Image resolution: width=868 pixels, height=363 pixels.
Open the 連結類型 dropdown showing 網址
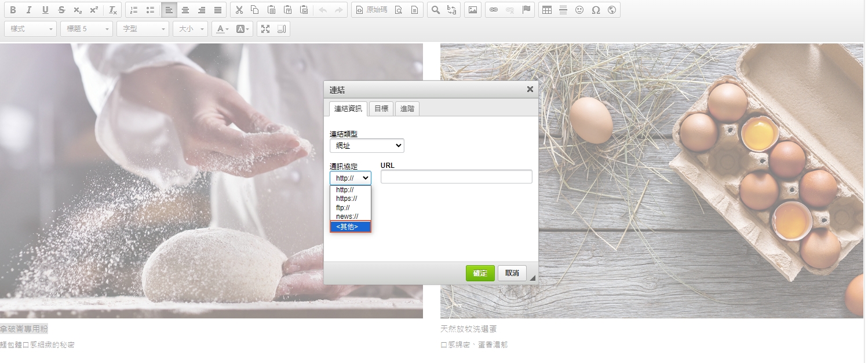(367, 146)
